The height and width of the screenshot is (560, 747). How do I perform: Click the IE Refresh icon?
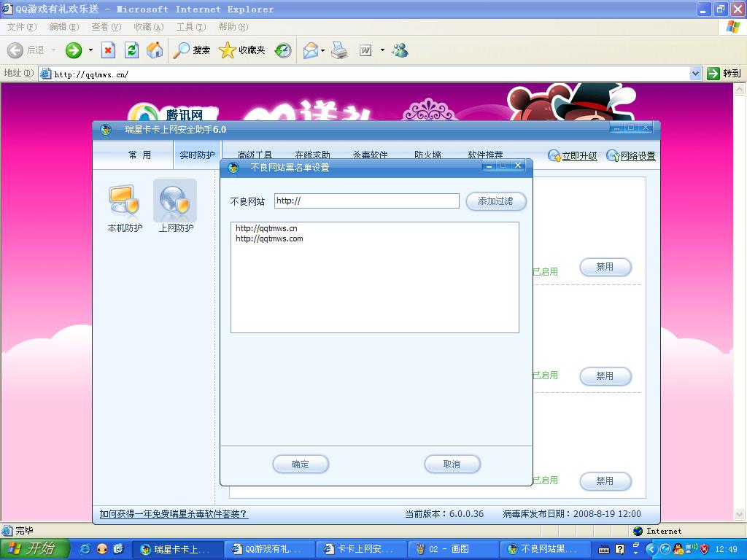click(x=132, y=50)
